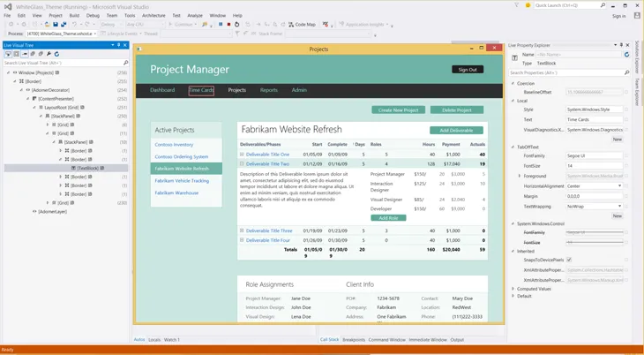Toggle the SnapsToDevicePixels checkbox
644x355 pixels.
click(569, 260)
